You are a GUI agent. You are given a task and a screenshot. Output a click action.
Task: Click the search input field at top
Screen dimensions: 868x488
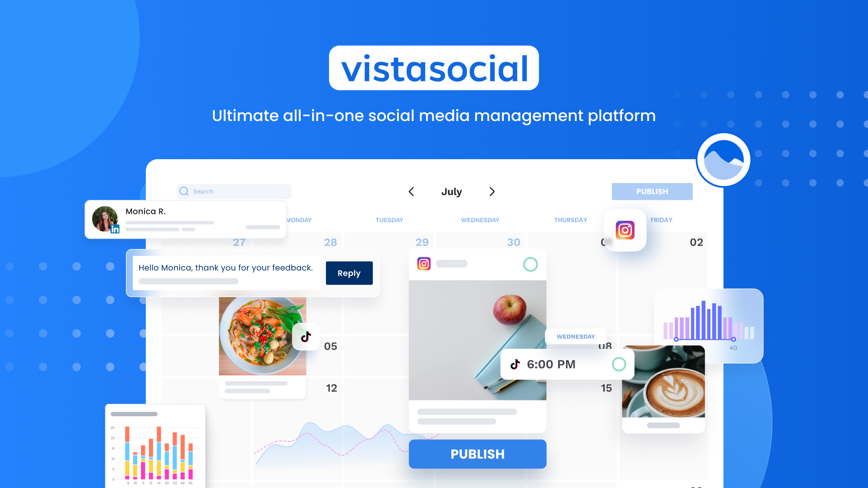[x=233, y=191]
